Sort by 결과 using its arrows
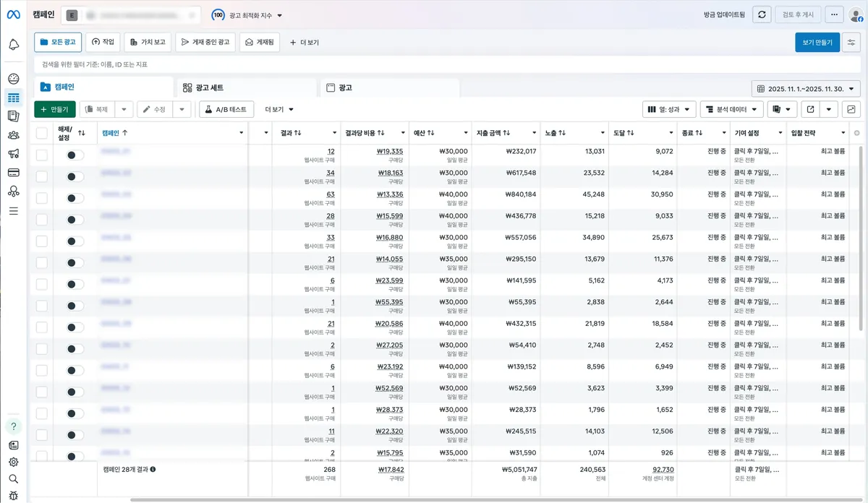The image size is (868, 503). point(297,133)
